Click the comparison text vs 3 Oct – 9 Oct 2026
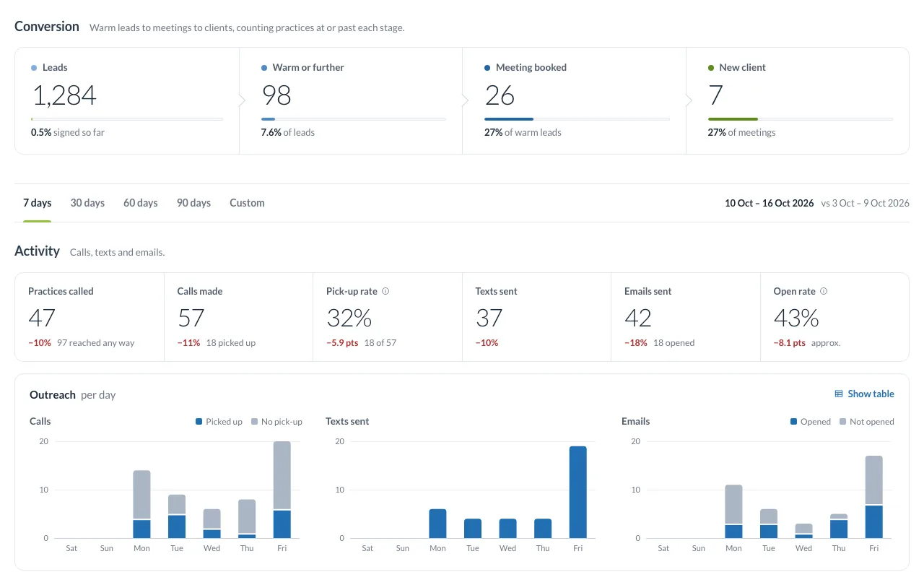This screenshot has height=585, width=924. (x=865, y=203)
